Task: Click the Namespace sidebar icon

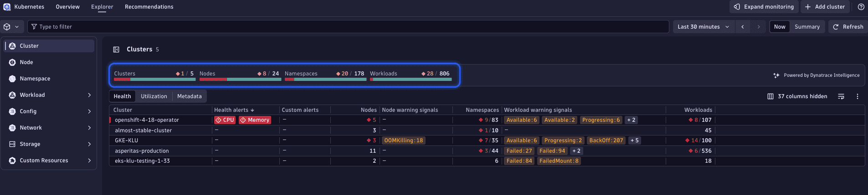Action: (12, 79)
